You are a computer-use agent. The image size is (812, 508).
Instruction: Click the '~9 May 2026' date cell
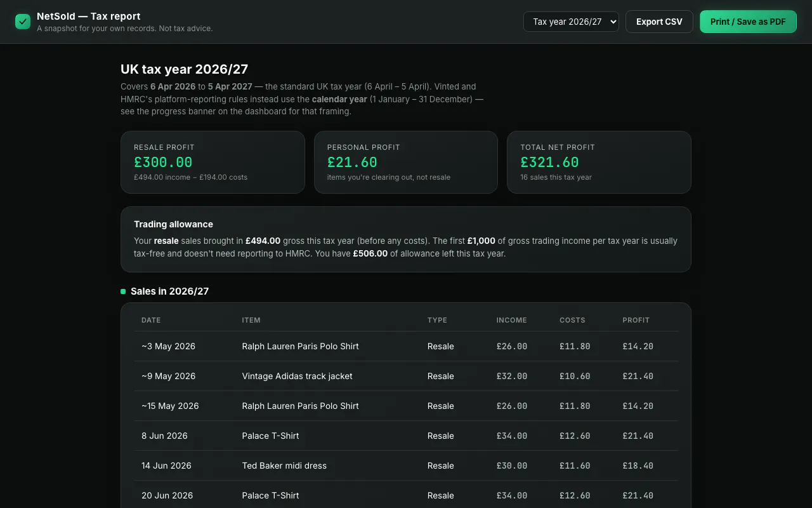click(168, 376)
